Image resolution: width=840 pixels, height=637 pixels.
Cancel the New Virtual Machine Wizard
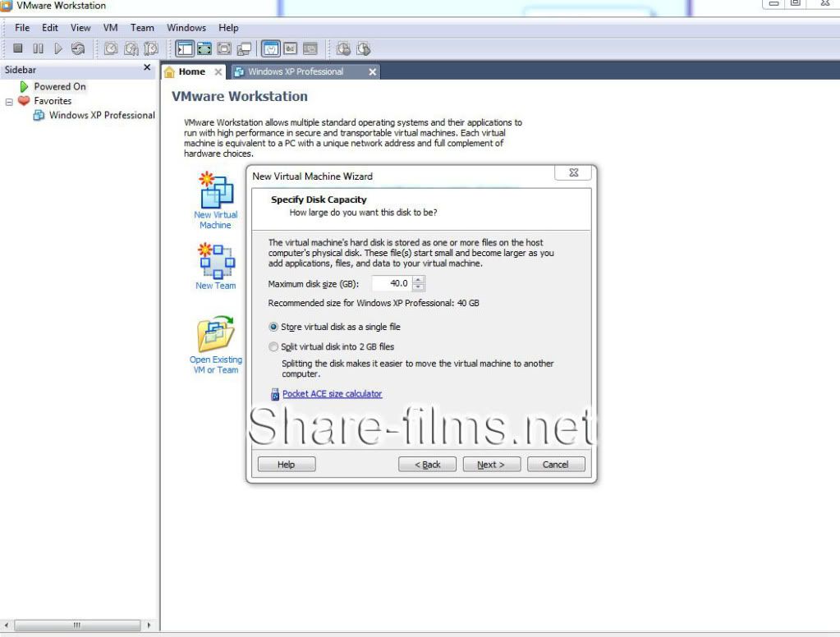point(556,465)
